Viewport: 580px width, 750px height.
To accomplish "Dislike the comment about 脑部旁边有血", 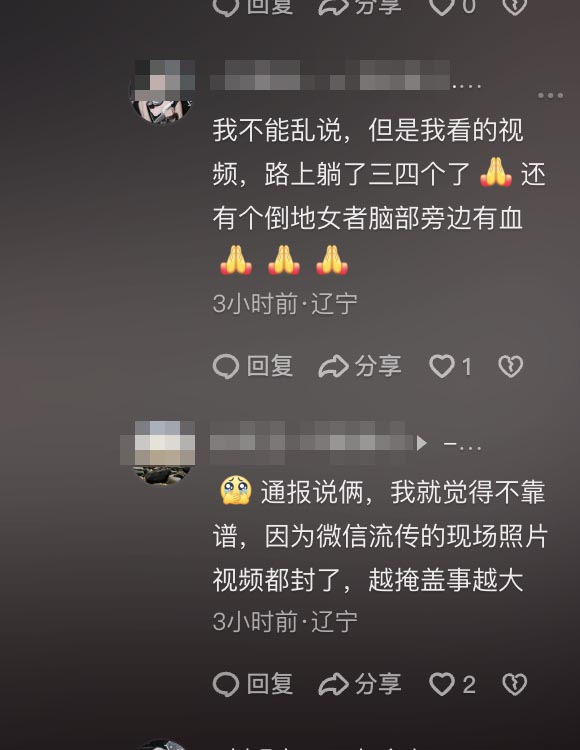I will pos(511,367).
